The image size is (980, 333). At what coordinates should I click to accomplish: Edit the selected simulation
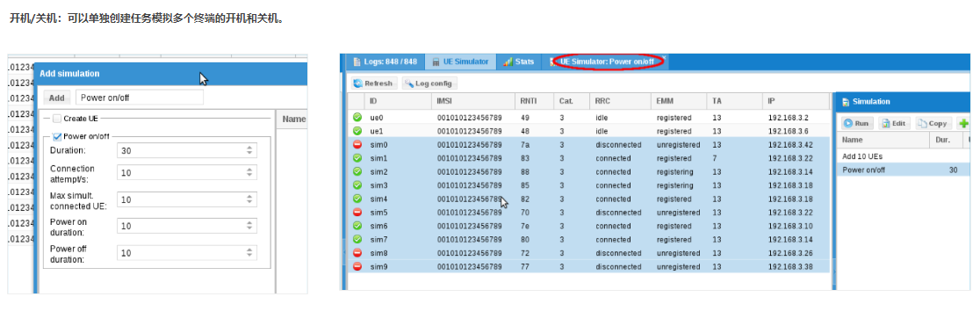pos(894,123)
